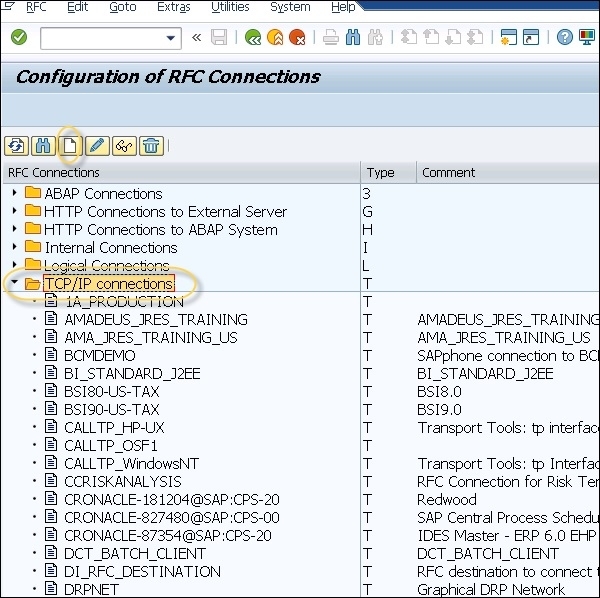The height and width of the screenshot is (598, 600).
Task: Click the Find Next binoculars icon
Action: 375,37
